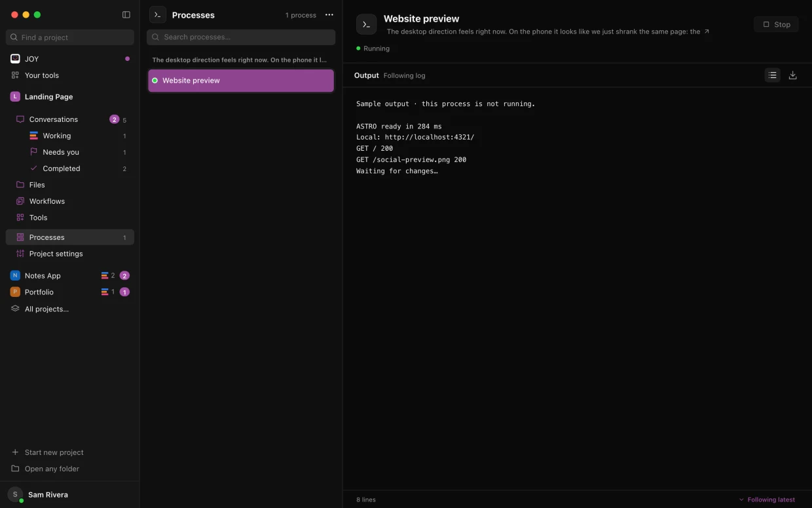Viewport: 812px width, 508px height.
Task: Click the Output tab label
Action: pos(367,75)
